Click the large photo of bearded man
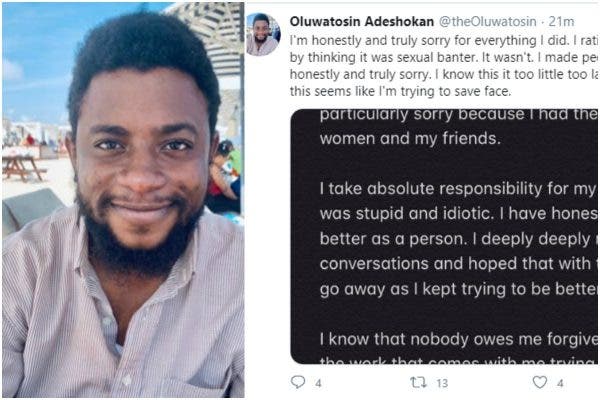 tap(122, 200)
